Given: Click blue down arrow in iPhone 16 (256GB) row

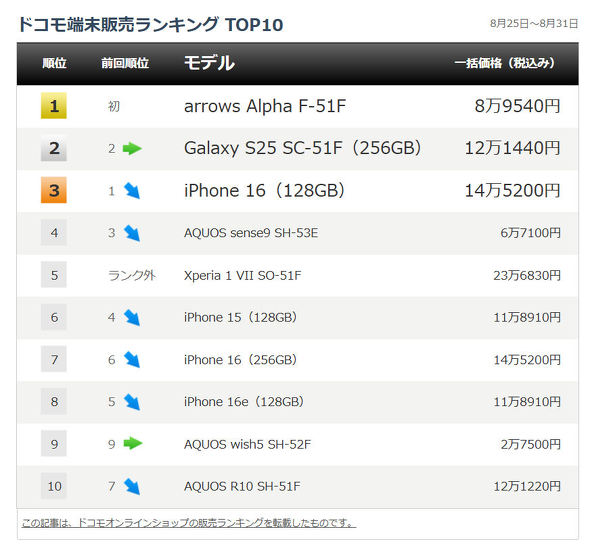Looking at the screenshot, I should point(132,360).
